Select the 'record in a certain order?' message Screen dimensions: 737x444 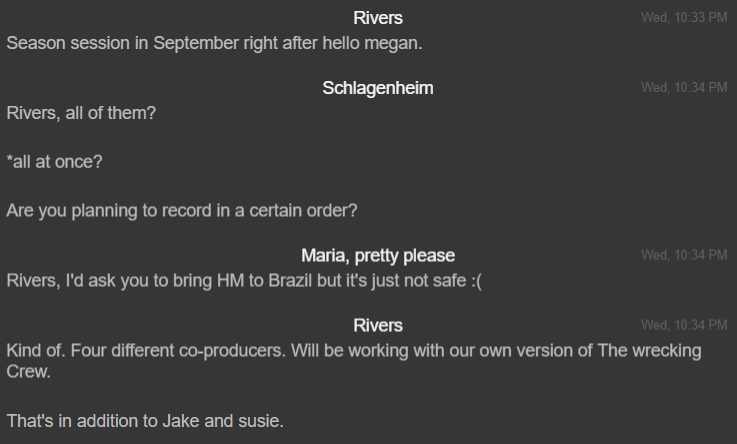point(181,211)
